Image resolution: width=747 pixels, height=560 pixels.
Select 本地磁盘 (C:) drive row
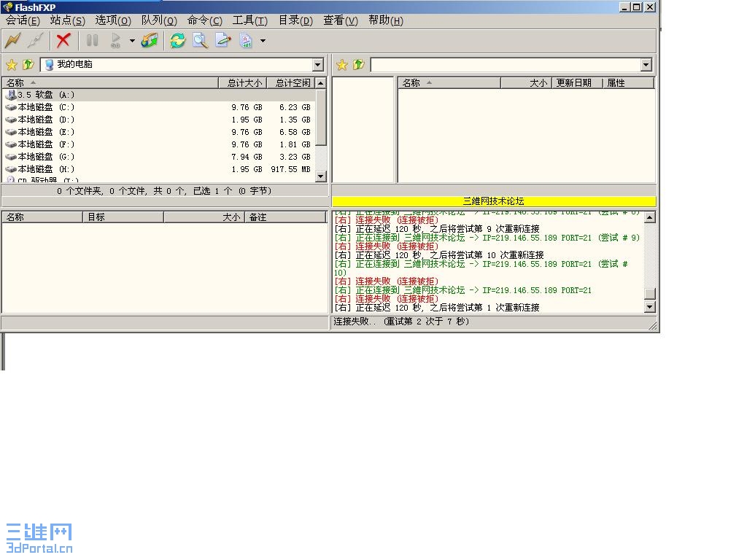coord(158,107)
